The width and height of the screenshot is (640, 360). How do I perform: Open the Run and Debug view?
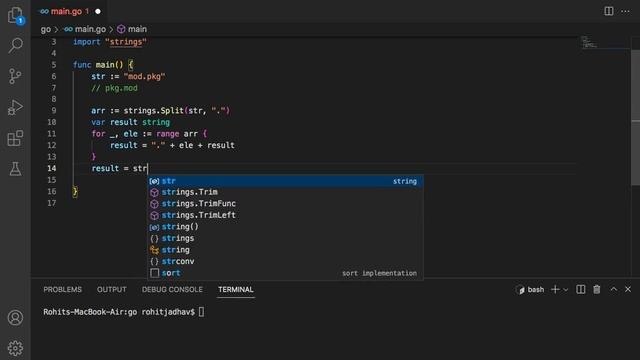[15, 107]
